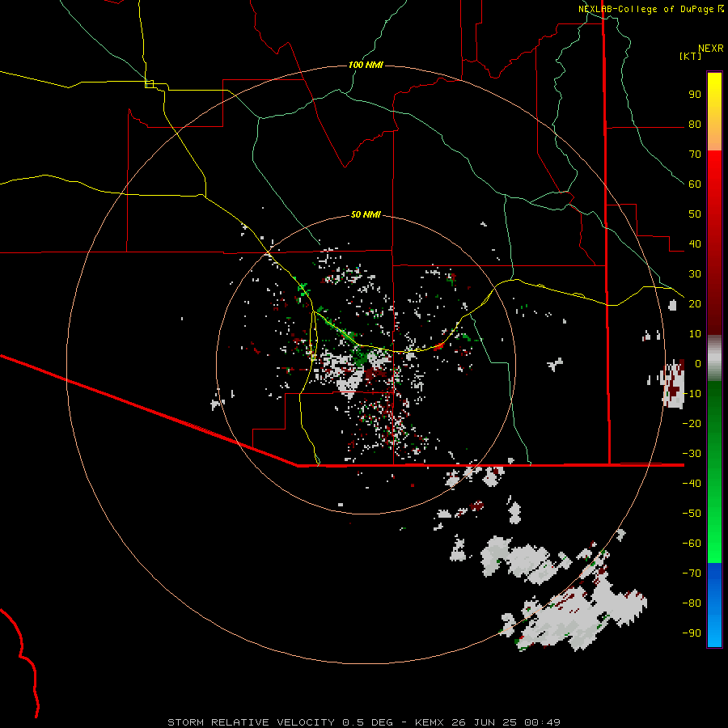Image resolution: width=728 pixels, height=728 pixels.
Task: Click the gray zero-velocity segment of the color bar
Action: 714,358
